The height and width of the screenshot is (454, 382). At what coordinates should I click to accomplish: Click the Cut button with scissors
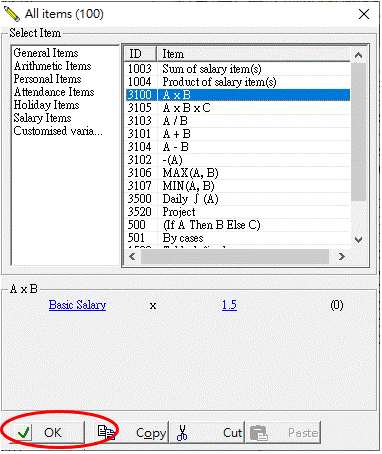point(207,432)
